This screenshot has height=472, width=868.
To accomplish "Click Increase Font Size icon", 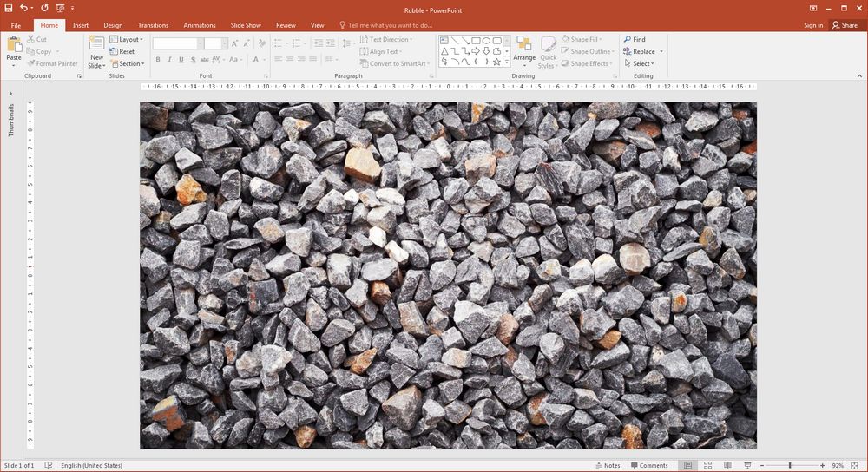I will [x=234, y=43].
